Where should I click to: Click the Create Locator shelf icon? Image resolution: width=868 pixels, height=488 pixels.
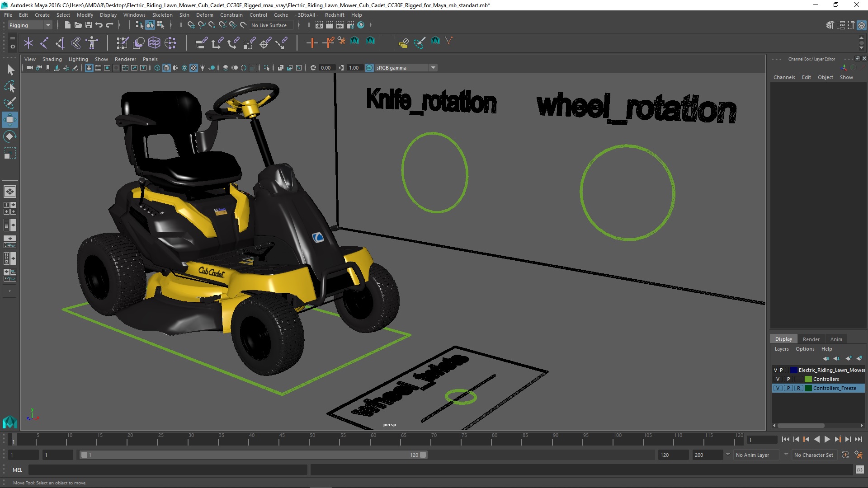point(28,43)
